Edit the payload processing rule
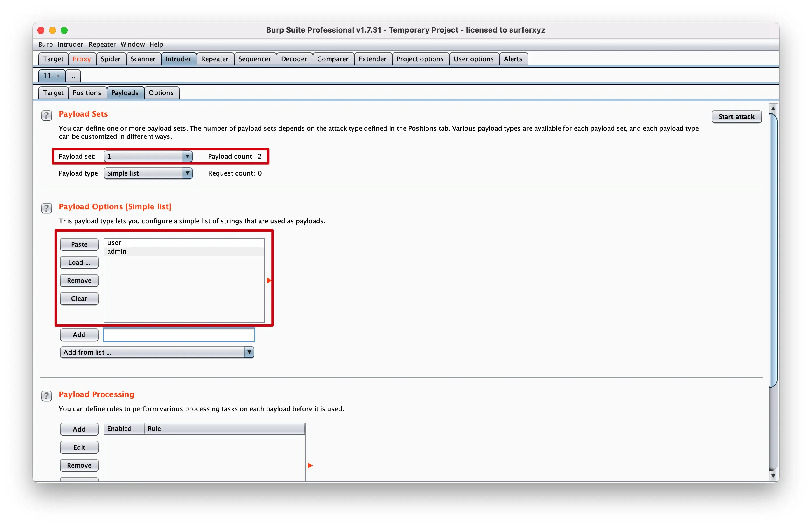 tap(79, 447)
